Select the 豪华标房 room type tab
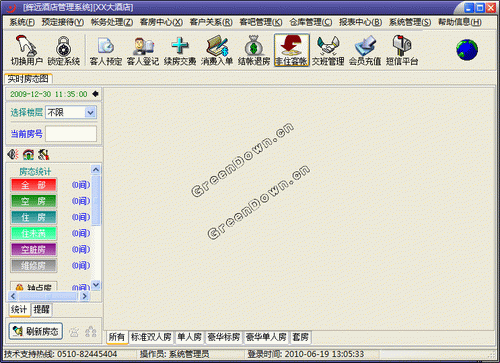The image size is (500, 363). coord(224,337)
